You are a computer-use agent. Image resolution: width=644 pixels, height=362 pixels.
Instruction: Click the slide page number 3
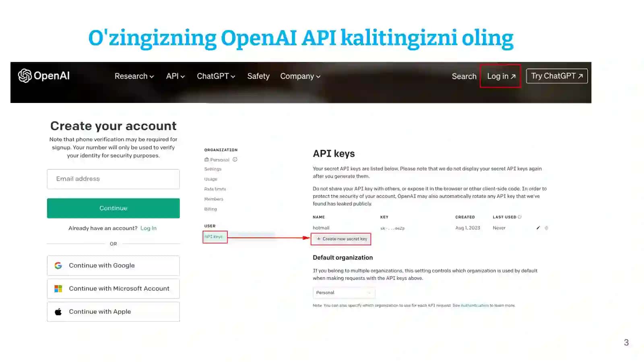pos(626,342)
